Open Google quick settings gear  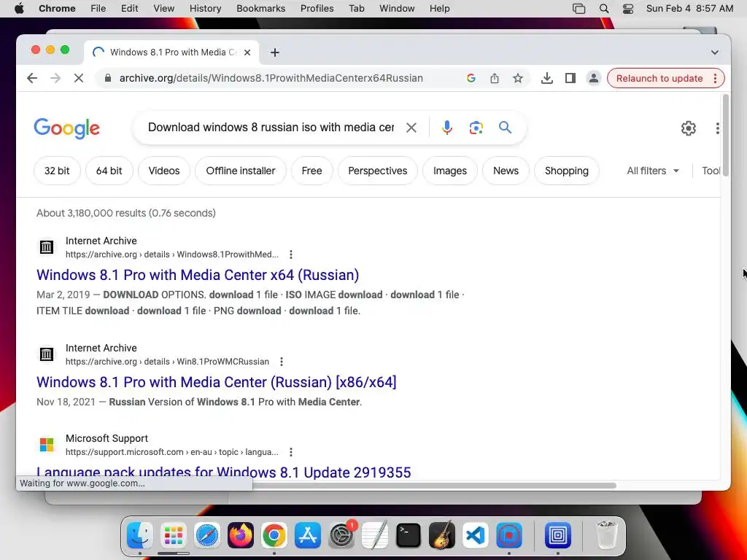(x=689, y=128)
